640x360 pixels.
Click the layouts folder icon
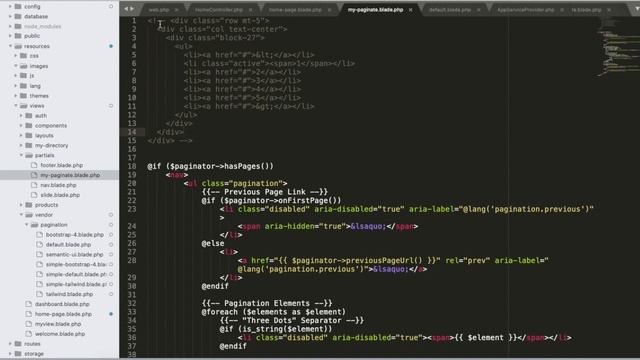[x=29, y=135]
